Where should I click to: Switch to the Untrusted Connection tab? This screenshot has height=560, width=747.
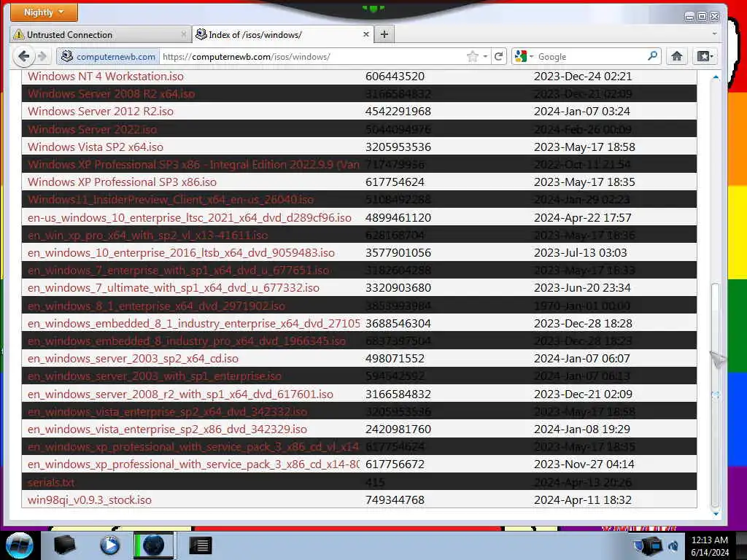[x=100, y=35]
